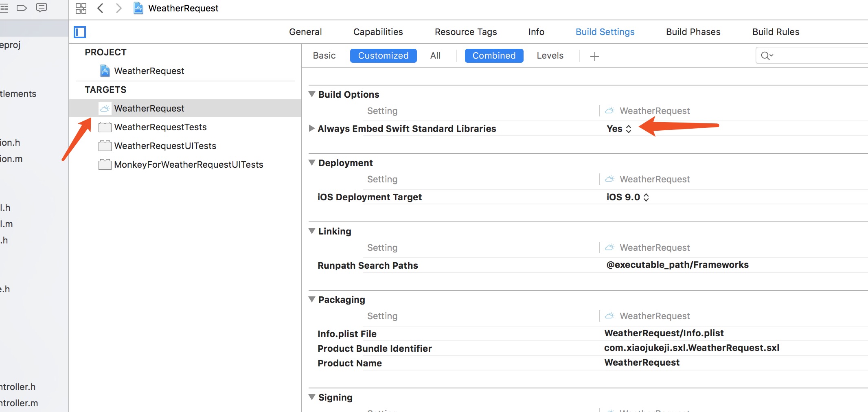
Task: Go back with the left chevron
Action: (100, 8)
